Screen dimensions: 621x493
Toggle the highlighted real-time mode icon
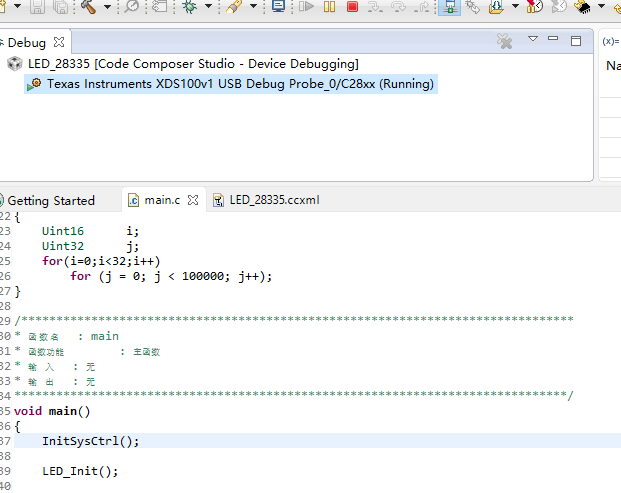coord(450,7)
